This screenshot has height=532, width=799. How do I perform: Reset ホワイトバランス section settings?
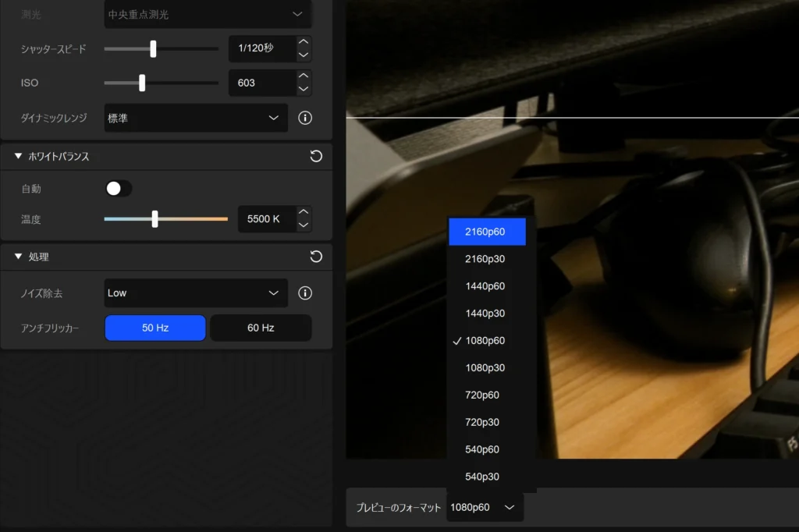pyautogui.click(x=316, y=156)
